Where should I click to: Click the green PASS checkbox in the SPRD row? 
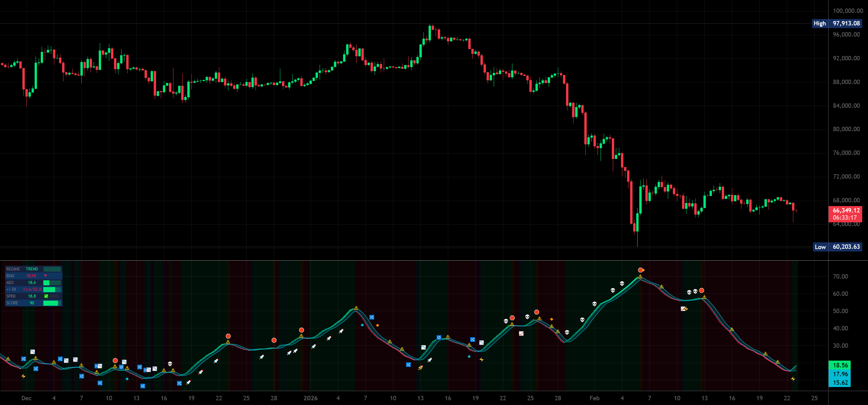(x=46, y=296)
